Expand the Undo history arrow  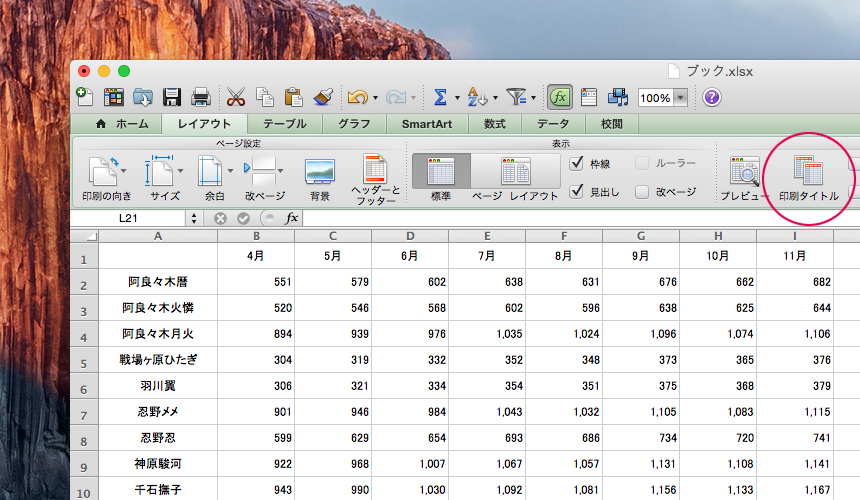pos(375,98)
